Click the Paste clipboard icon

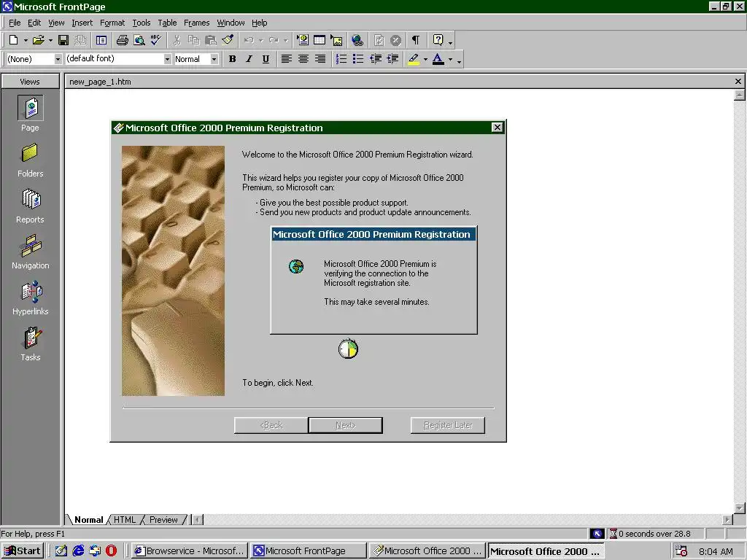(210, 41)
